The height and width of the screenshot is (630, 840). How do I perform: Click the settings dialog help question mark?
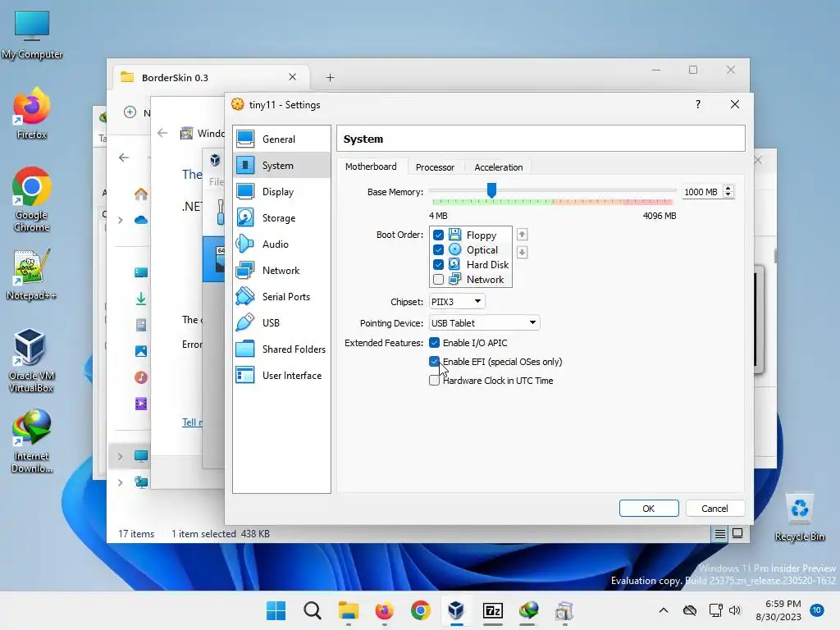coord(697,104)
